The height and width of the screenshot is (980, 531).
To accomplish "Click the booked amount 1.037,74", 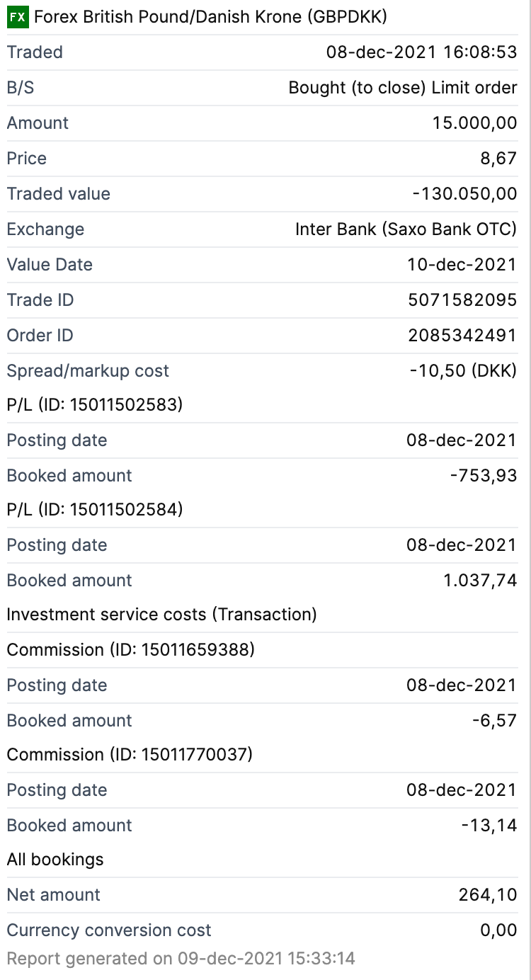I will pos(480,581).
